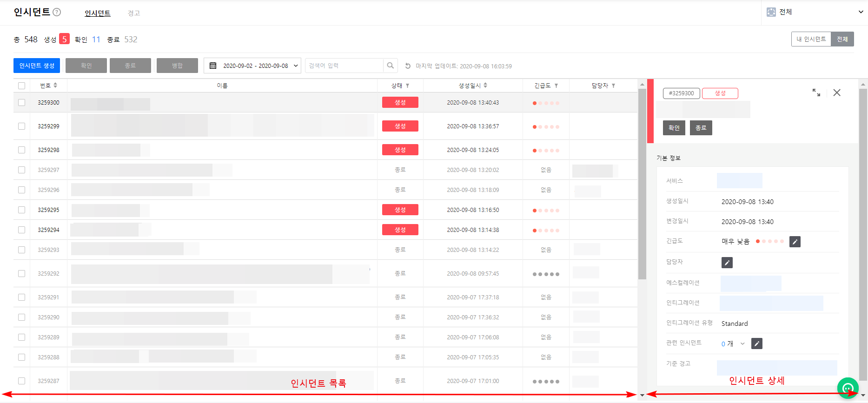
Task: Edit the 긴급도 value with pencil icon
Action: click(795, 242)
